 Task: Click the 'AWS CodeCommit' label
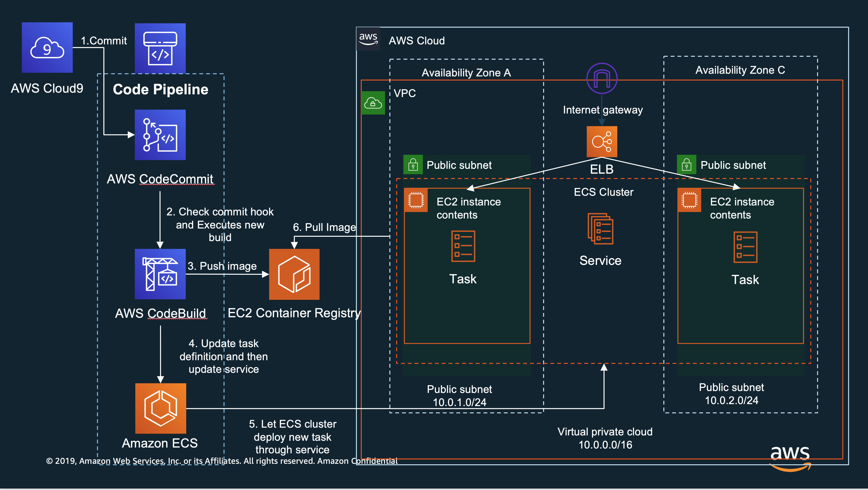pyautogui.click(x=160, y=179)
